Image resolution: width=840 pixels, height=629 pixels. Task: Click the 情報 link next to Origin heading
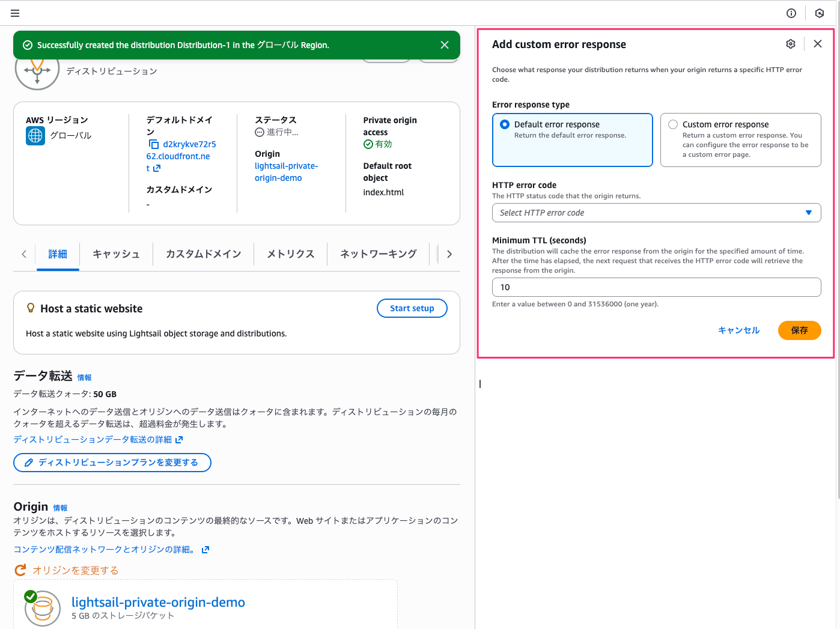[x=60, y=508]
